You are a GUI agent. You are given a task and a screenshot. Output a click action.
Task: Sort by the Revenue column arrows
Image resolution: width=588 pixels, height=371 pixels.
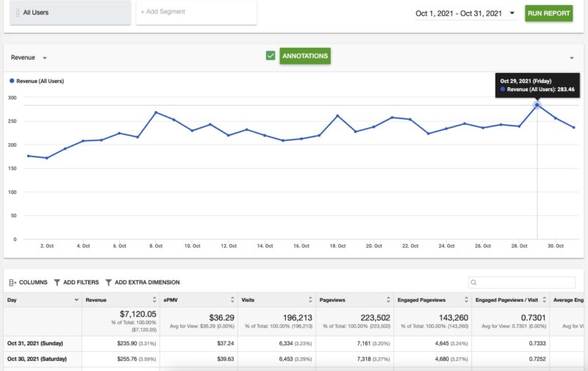click(154, 300)
